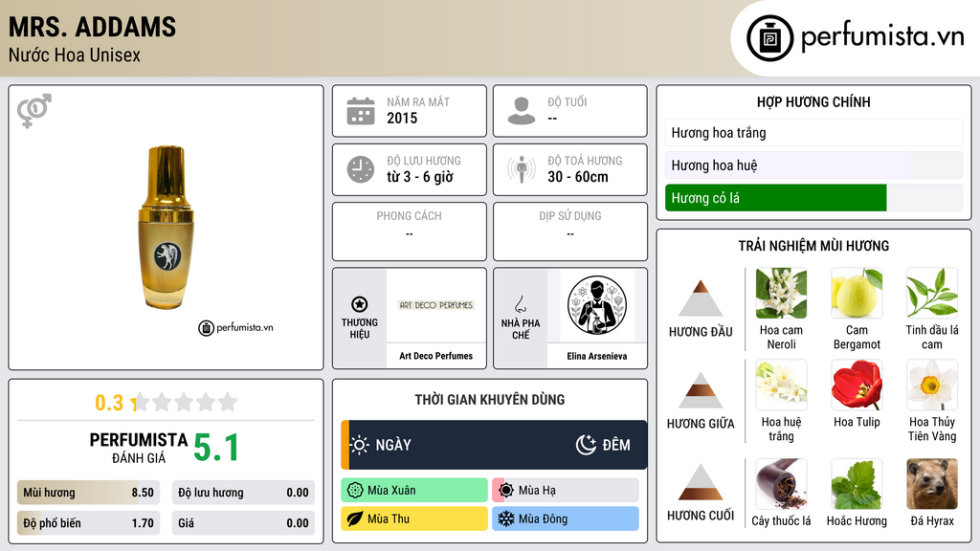Click the sun icon next to Ngày
This screenshot has width=980, height=551.
click(x=360, y=445)
